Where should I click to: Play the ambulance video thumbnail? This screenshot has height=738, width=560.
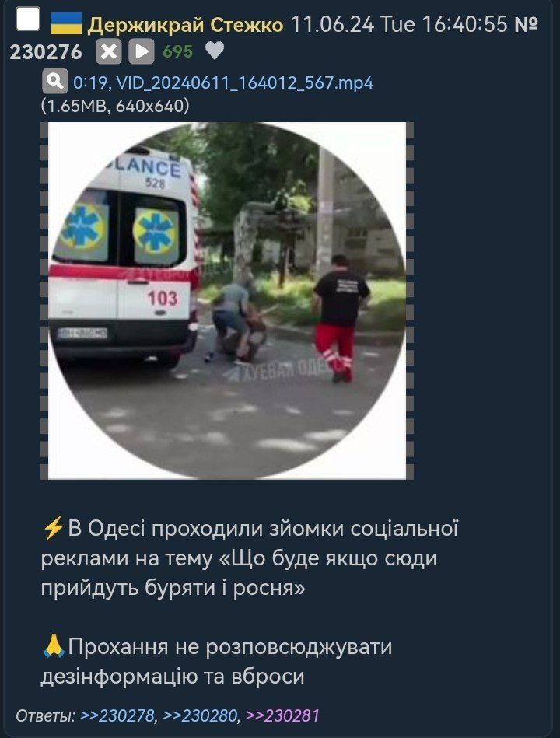point(227,301)
